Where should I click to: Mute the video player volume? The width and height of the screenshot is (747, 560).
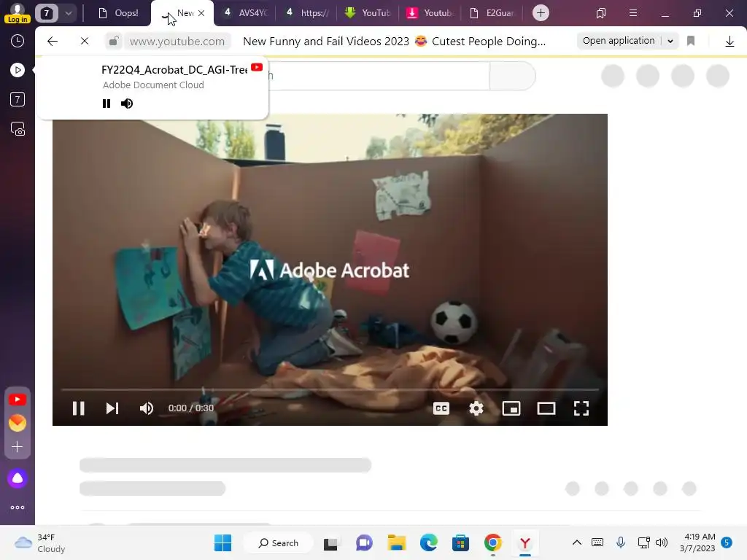pos(146,408)
